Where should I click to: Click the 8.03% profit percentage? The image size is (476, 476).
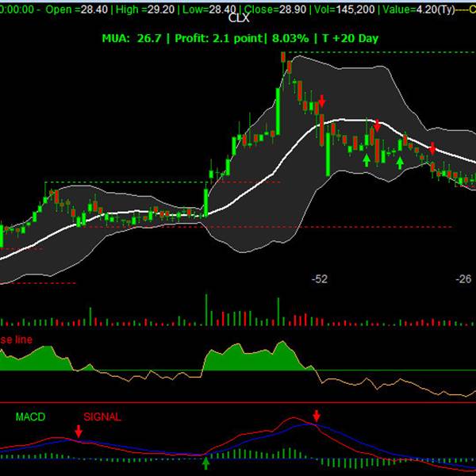click(x=290, y=39)
